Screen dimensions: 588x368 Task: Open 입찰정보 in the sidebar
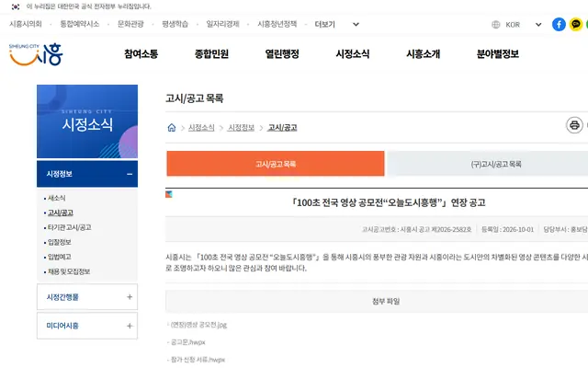click(x=59, y=242)
